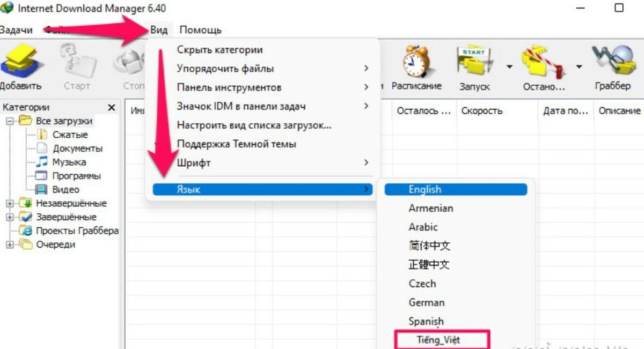Open the Задачи menu

point(16,30)
